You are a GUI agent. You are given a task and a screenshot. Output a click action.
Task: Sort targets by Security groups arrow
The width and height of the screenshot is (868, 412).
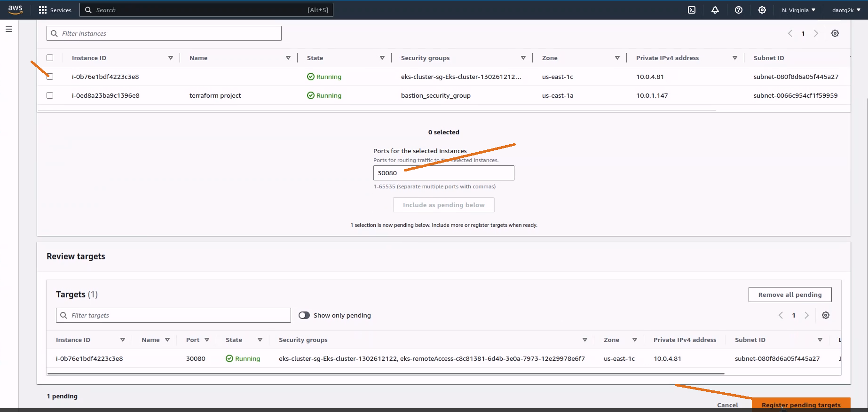(585, 340)
